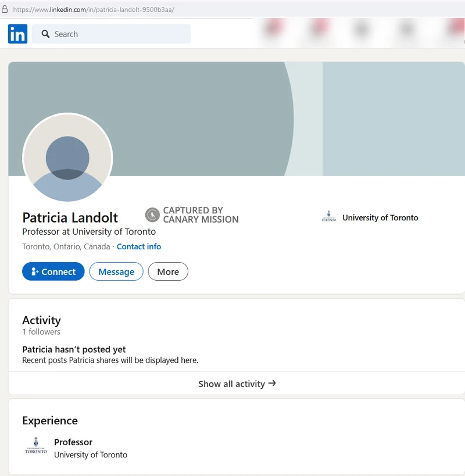Click University of Toronto logo in Experience
Viewport: 465px width, 476px height.
[36, 445]
